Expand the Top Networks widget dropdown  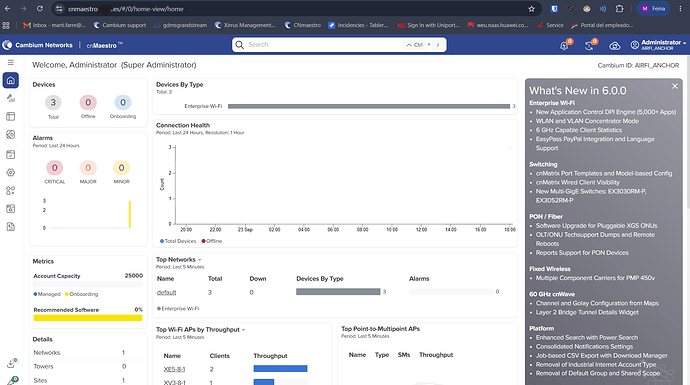point(199,260)
